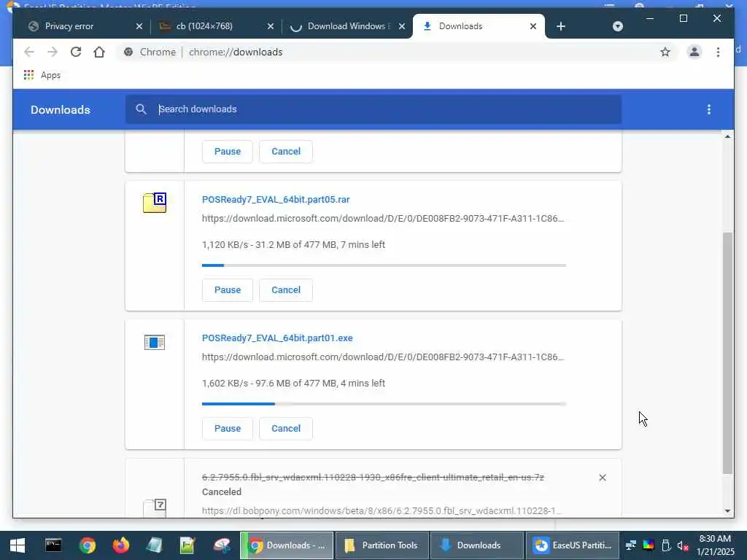Viewport: 747px width, 560px height.
Task: Close the Downloads tab
Action: tap(533, 26)
